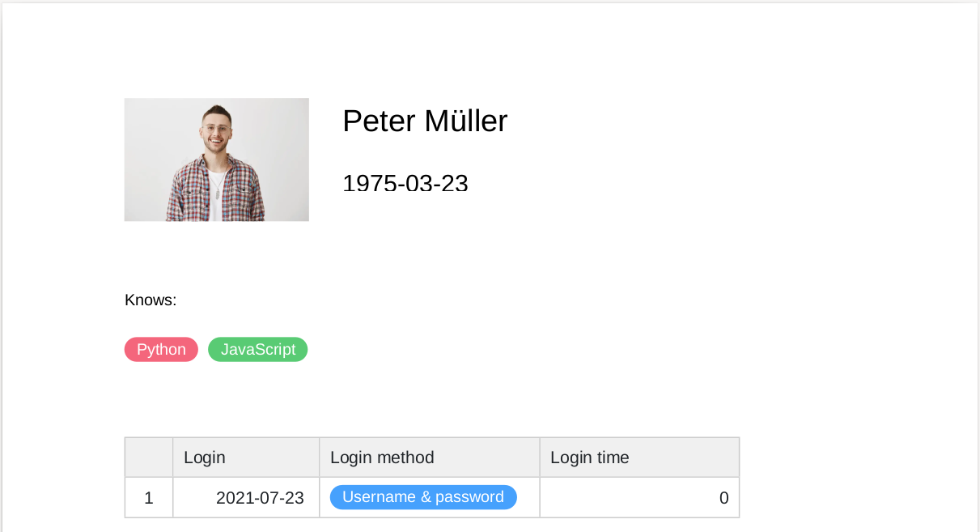The height and width of the screenshot is (532, 980).
Task: Click the birth date 1975-03-23
Action: point(405,183)
